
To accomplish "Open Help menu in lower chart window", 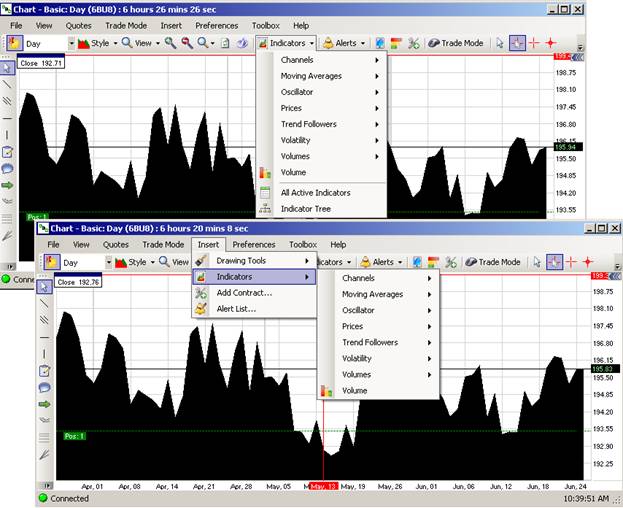I will [x=338, y=245].
